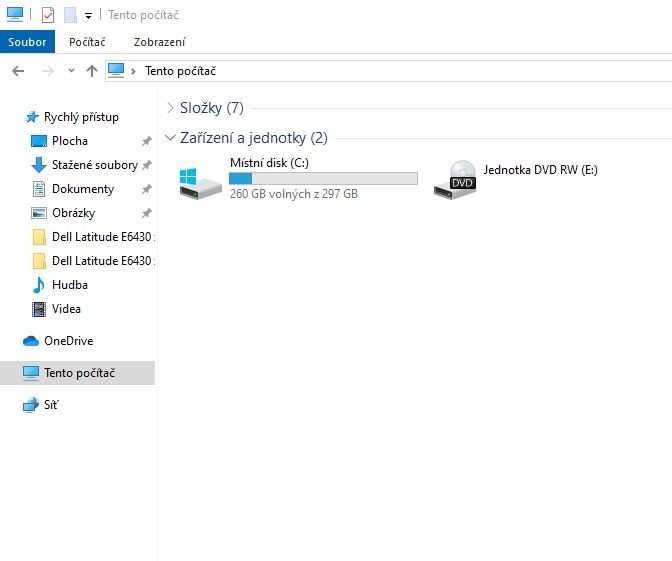672x561 pixels.
Task: Click the Složky (7) group header
Action: [212, 108]
